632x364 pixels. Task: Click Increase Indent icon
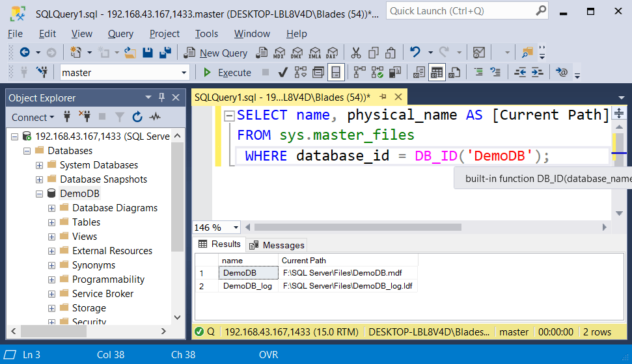537,73
